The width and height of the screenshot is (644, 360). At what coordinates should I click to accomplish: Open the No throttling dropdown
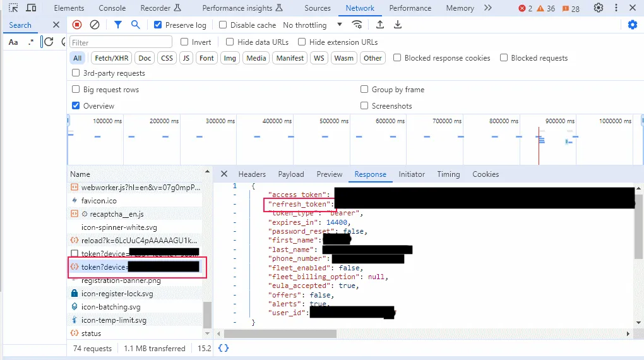313,25
